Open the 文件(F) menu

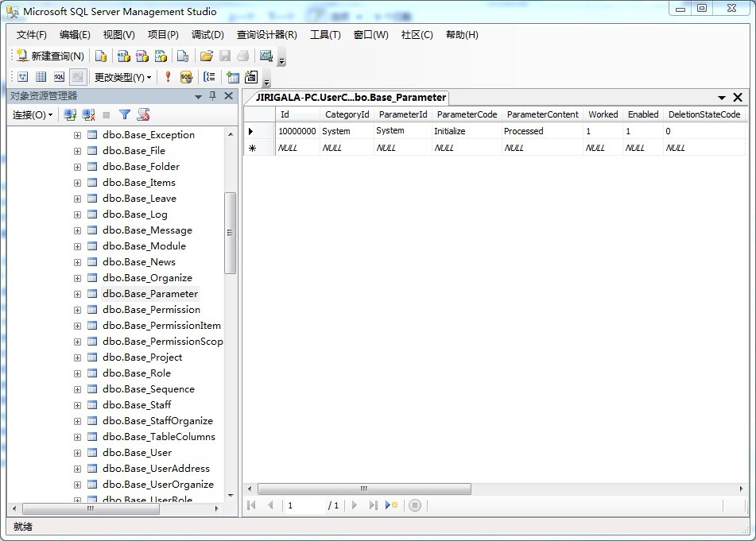(x=31, y=35)
